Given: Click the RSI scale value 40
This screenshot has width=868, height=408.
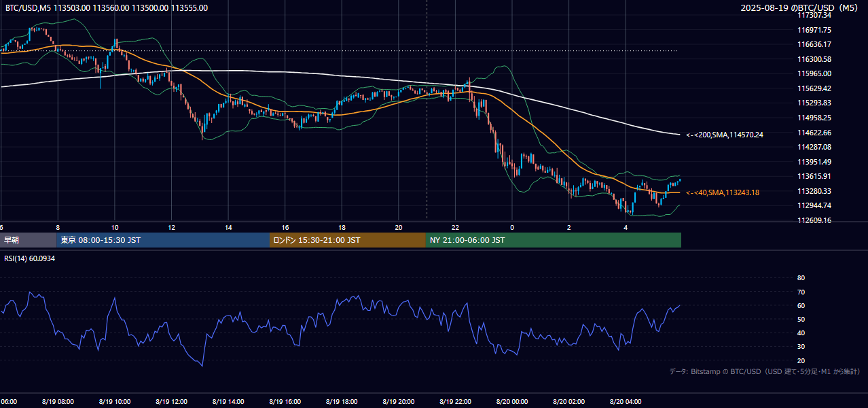Looking at the screenshot, I should (801, 333).
